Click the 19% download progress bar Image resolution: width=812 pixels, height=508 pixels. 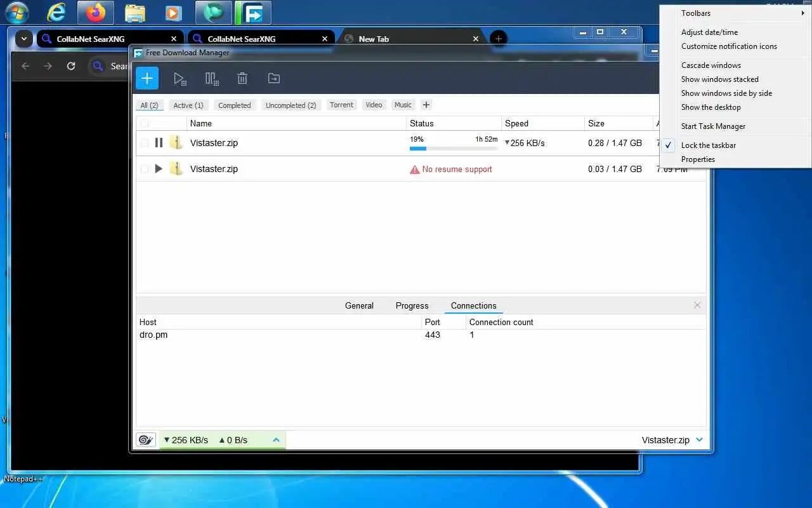click(x=454, y=149)
